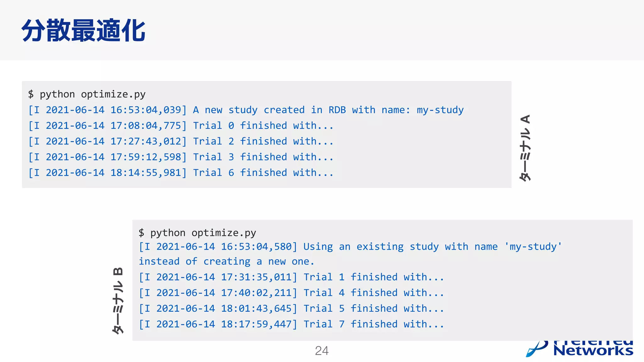Click the 'Using an existing study with name' line
Viewport: 644px width, 362px height.
350,247
